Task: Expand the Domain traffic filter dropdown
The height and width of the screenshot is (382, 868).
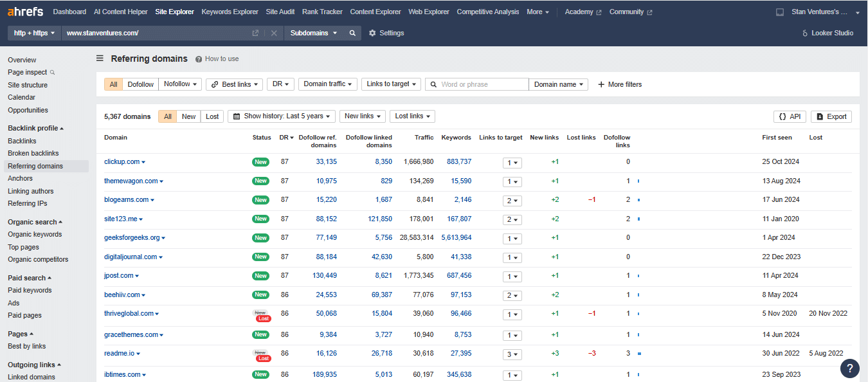Action: (x=328, y=84)
